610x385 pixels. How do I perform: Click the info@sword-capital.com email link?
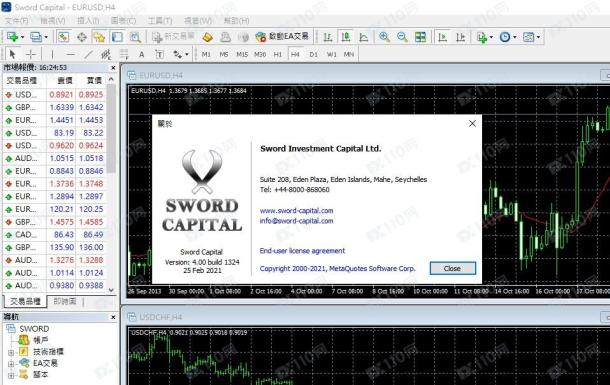click(x=296, y=221)
